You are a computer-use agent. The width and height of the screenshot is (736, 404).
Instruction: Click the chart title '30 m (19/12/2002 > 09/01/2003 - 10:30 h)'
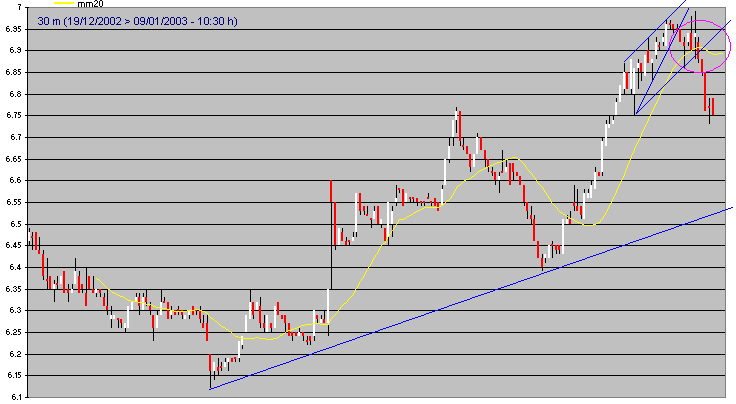(138, 21)
